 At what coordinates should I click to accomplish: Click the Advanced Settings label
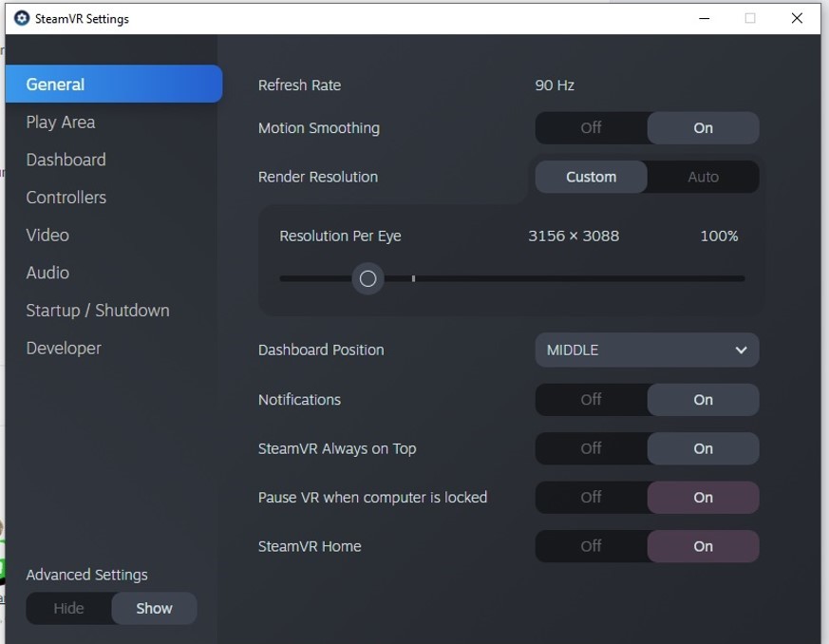86,575
